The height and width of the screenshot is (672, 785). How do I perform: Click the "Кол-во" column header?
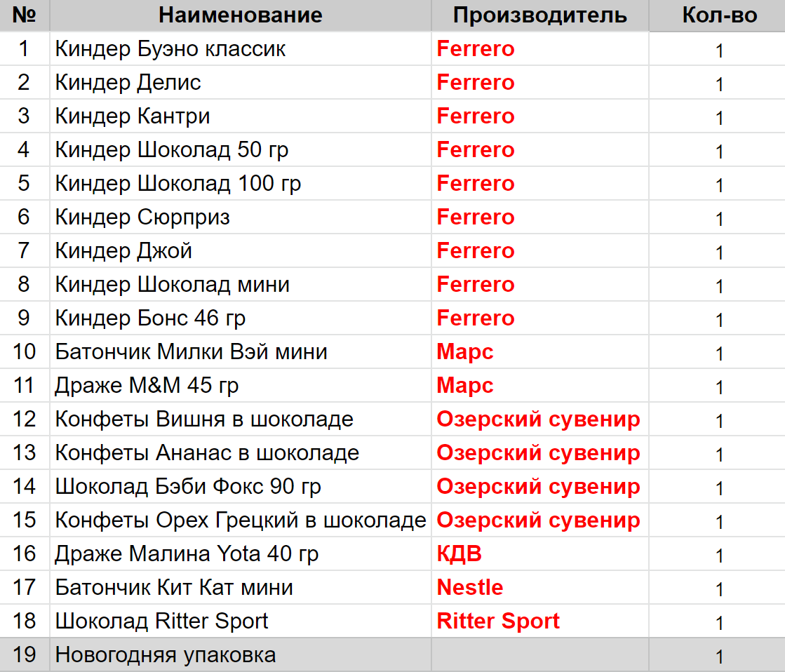719,15
